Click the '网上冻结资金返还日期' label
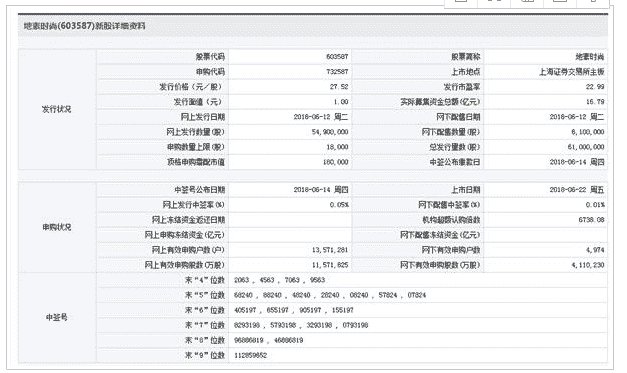Viewport: 627px width, 373px height. [188, 220]
